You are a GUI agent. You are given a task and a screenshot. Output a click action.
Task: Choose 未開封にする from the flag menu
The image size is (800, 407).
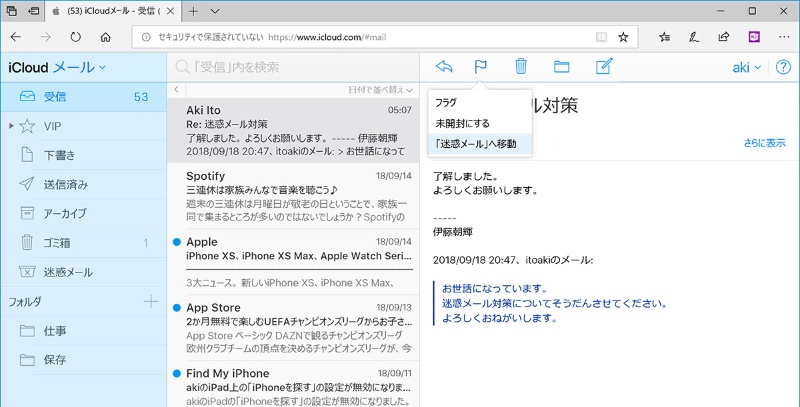click(x=464, y=123)
